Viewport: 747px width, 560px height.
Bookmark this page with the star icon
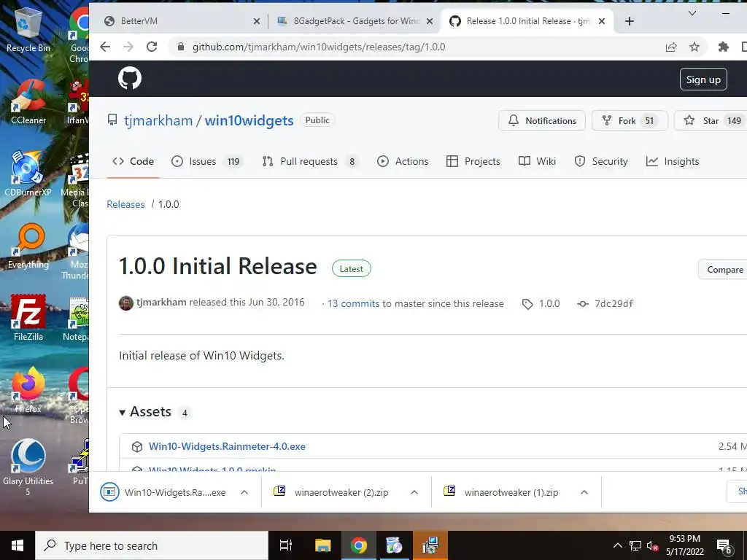(694, 47)
